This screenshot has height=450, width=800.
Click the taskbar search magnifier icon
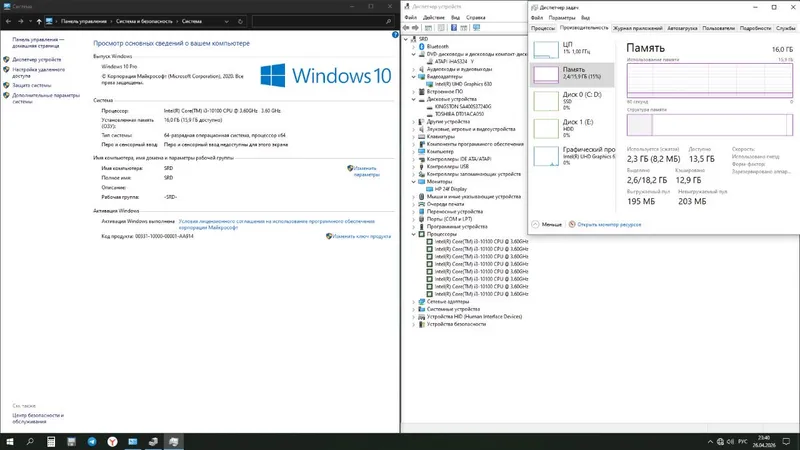[x=30, y=442]
